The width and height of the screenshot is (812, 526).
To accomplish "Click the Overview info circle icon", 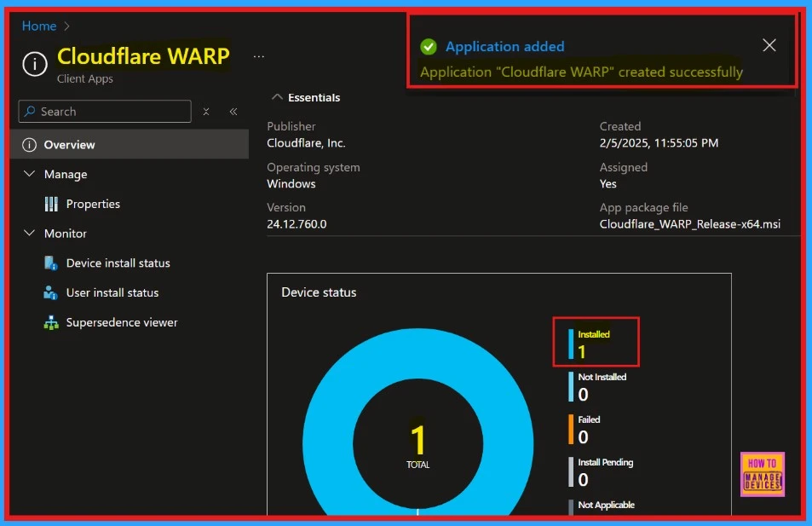I will pos(30,145).
